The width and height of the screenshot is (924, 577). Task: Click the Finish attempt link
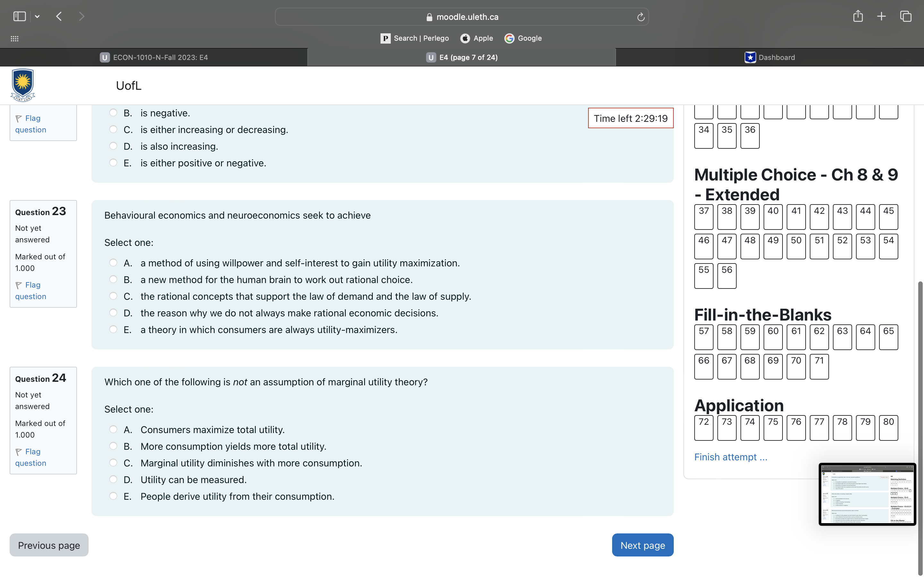pyautogui.click(x=731, y=457)
